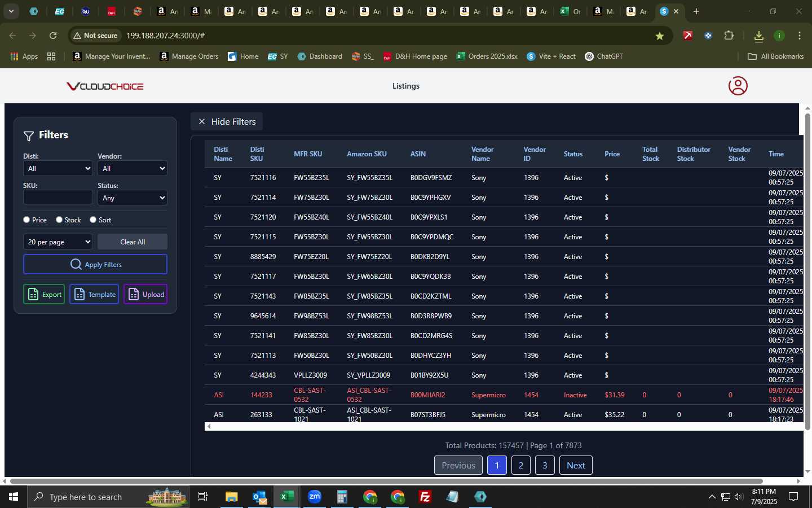Open File Explorer from the taskbar
The width and height of the screenshot is (812, 508).
tap(232, 497)
